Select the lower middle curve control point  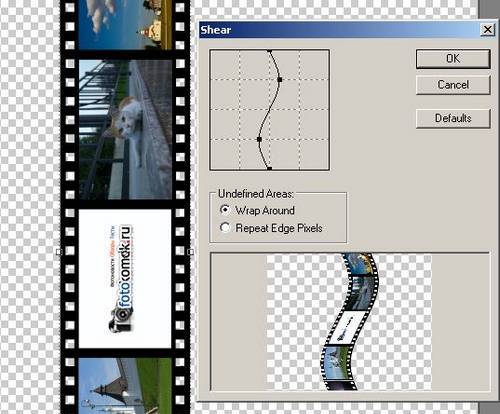tap(259, 139)
